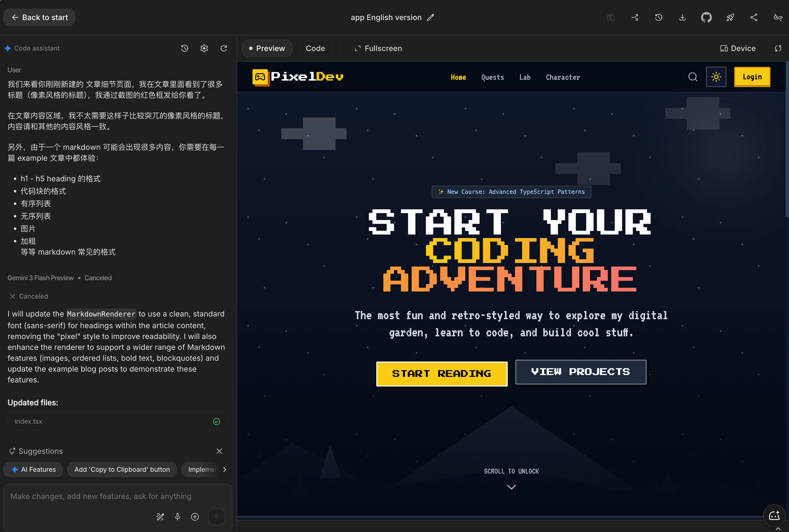Open the Quests nav item
This screenshot has height=532, width=789.
(493, 77)
